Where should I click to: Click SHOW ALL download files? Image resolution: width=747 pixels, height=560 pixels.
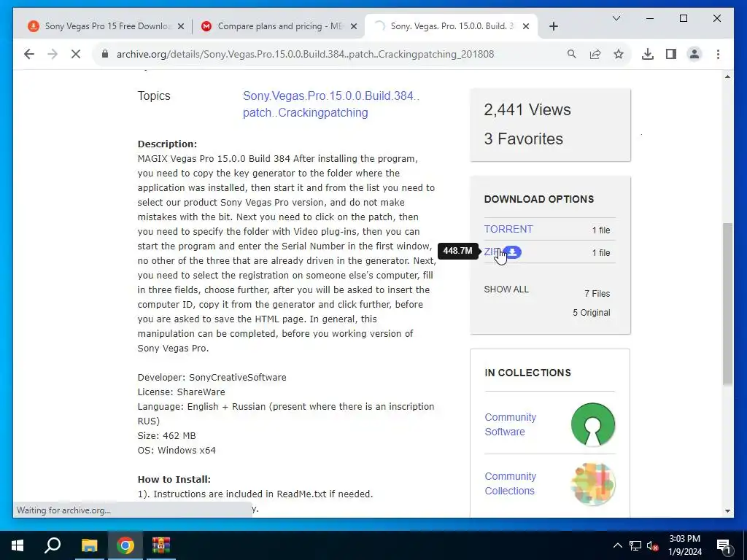(x=506, y=289)
